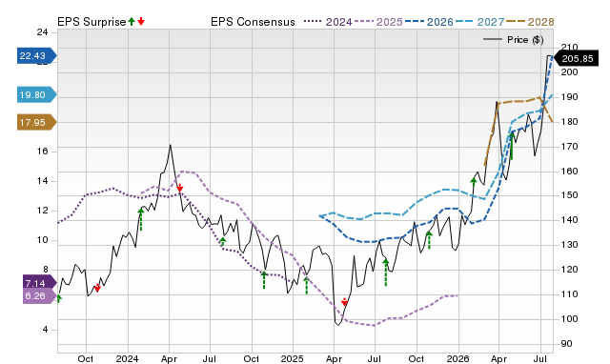The image size is (610, 364).
Task: Click the 90 tick on right price axis
Action: pyautogui.click(x=566, y=344)
